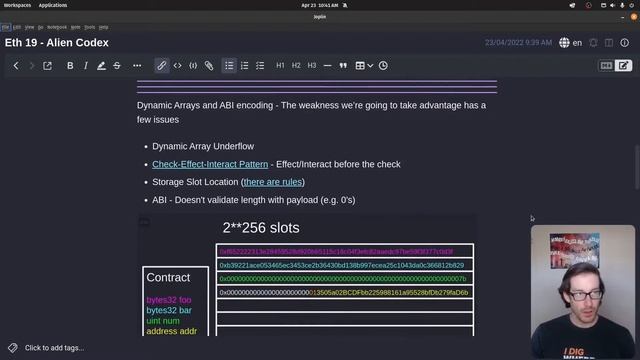The height and width of the screenshot is (360, 640).
Task: Click the tag icon at bottom
Action: coord(13,348)
